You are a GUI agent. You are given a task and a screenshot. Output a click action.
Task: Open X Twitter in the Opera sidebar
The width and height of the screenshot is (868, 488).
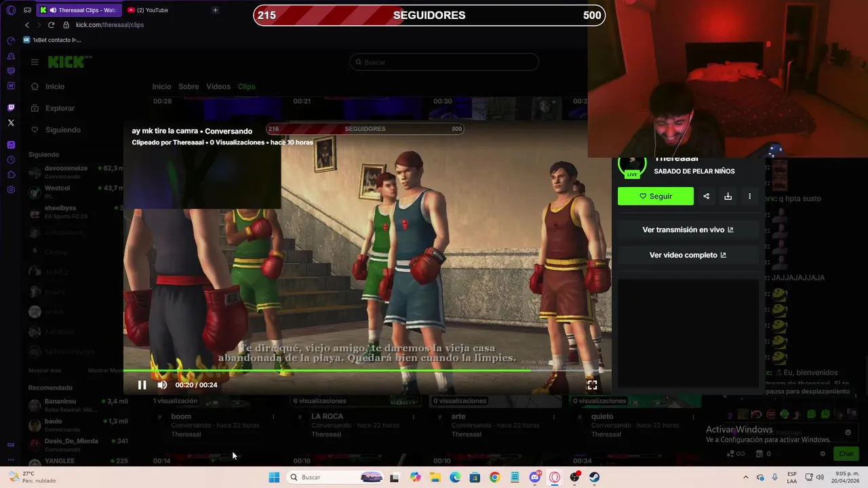11,123
